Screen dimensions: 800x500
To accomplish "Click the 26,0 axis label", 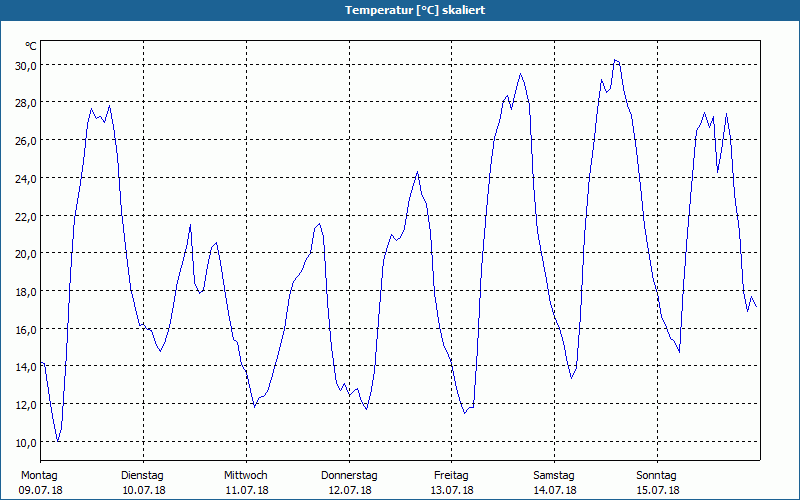I will [x=26, y=141].
